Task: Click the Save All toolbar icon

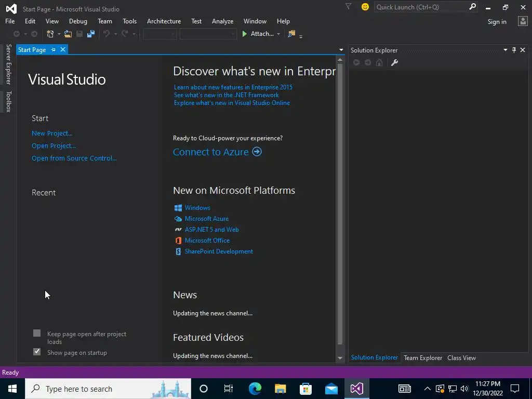Action: coord(90,34)
